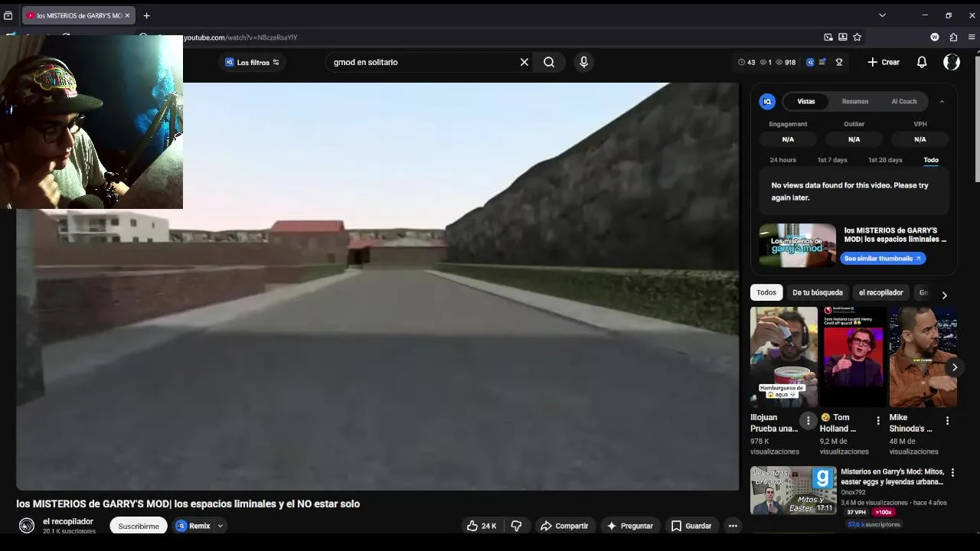
Task: Click the Preguntar button
Action: 630,526
